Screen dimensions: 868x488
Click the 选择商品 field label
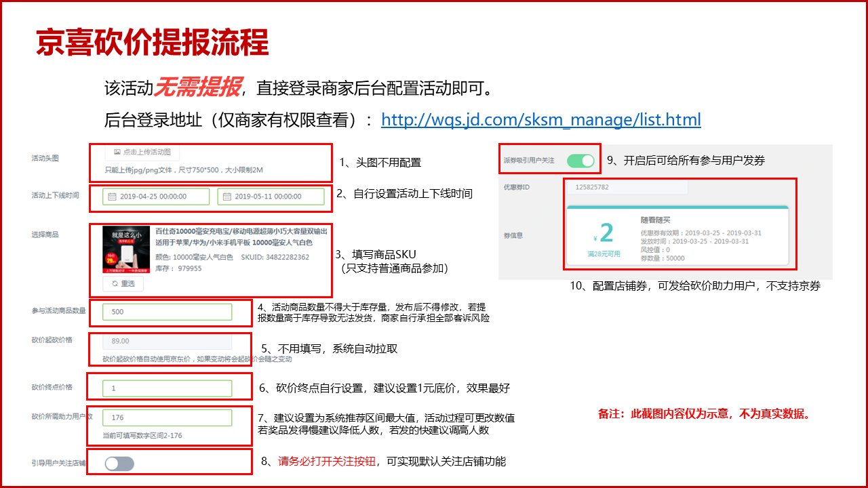45,235
